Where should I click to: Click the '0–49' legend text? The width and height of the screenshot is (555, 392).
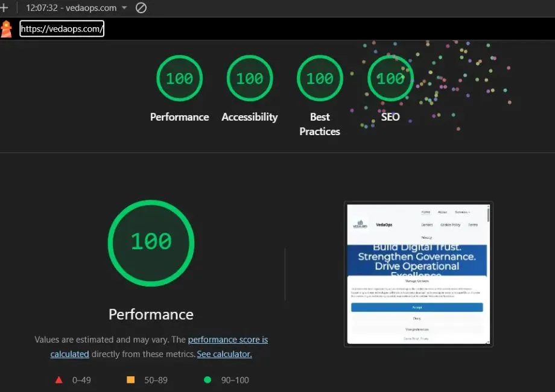pyautogui.click(x=81, y=380)
